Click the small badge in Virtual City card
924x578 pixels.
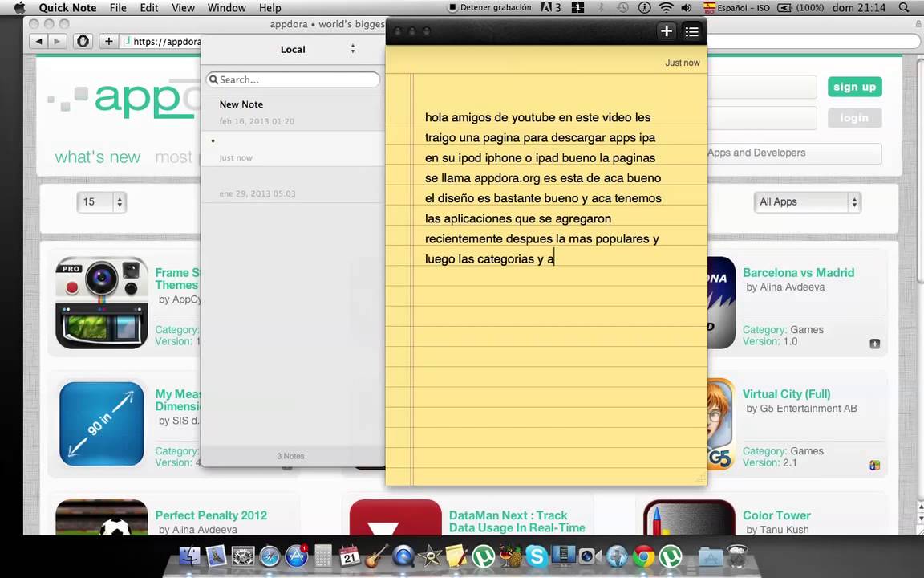coord(874,466)
